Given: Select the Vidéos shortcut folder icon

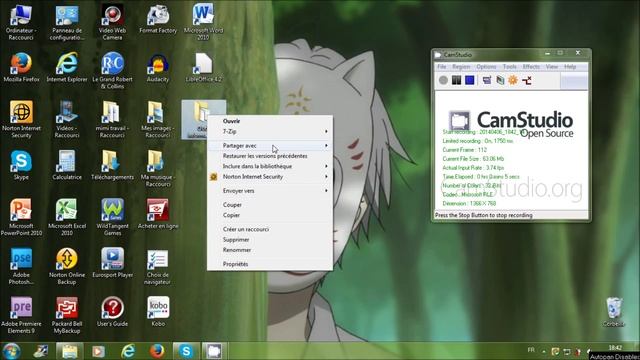Looking at the screenshot, I should click(67, 119).
